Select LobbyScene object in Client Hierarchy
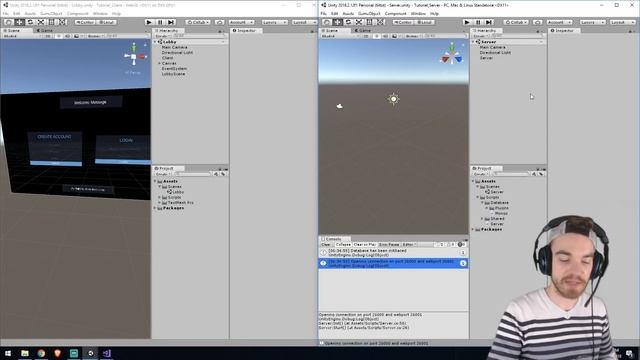The image size is (640, 360). pos(173,74)
